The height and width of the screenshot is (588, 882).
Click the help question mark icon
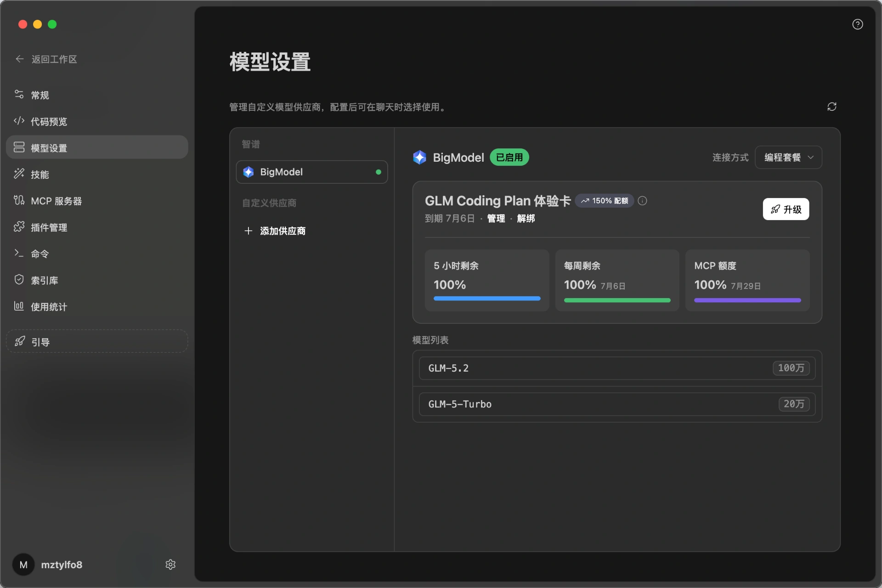pos(857,24)
